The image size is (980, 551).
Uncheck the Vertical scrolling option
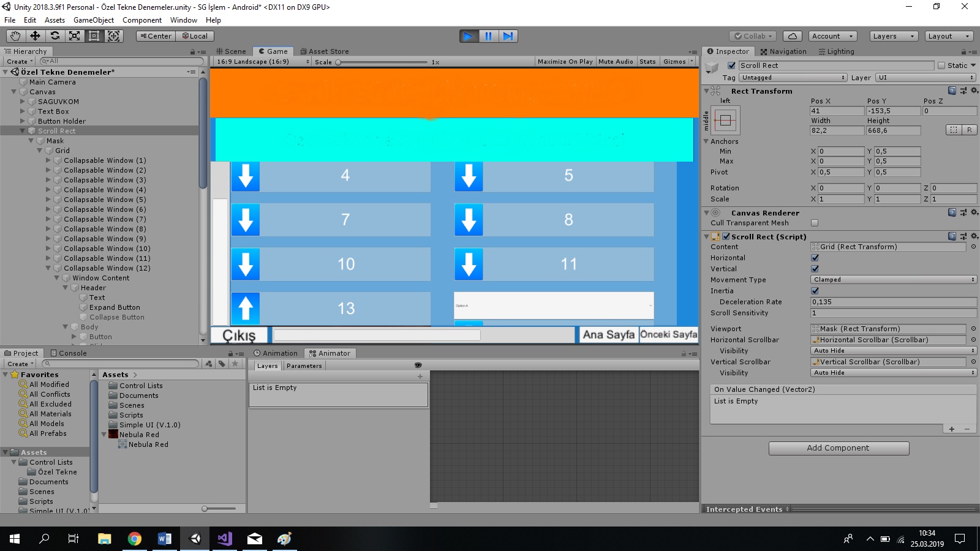click(815, 269)
